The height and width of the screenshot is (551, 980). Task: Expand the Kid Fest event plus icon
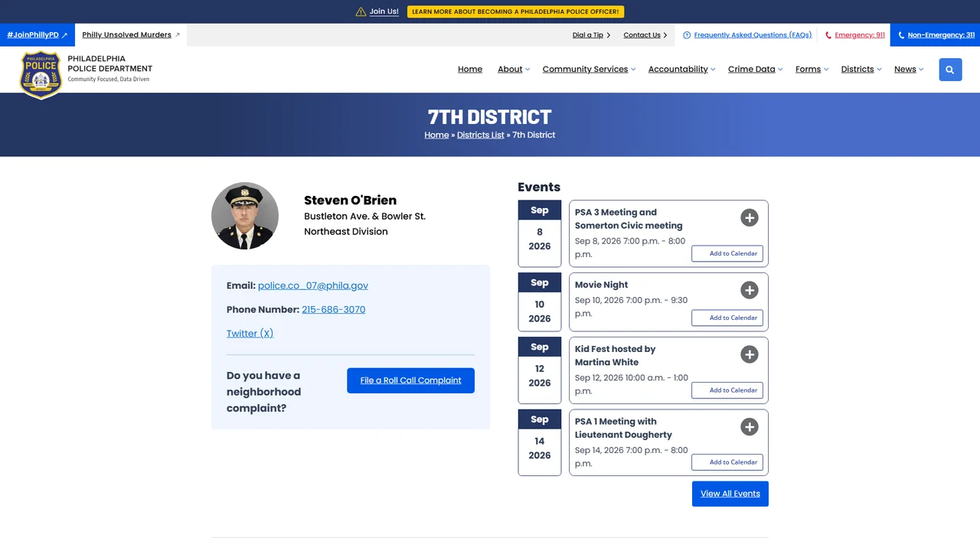click(750, 354)
